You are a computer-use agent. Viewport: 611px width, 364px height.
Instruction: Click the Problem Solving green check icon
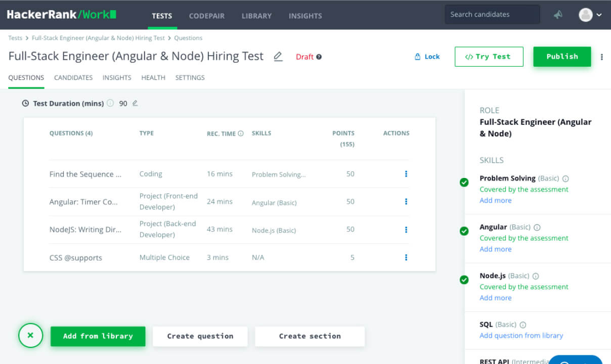point(464,183)
